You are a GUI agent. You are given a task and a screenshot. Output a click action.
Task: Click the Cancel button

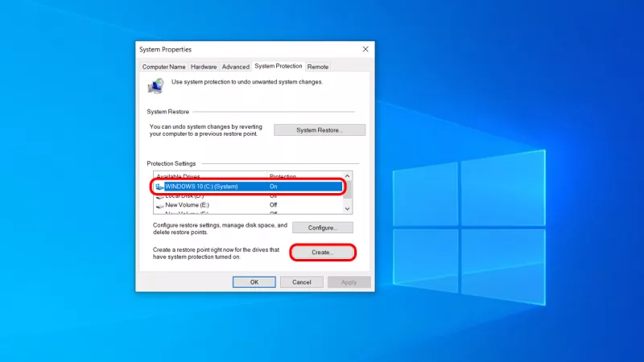click(301, 282)
